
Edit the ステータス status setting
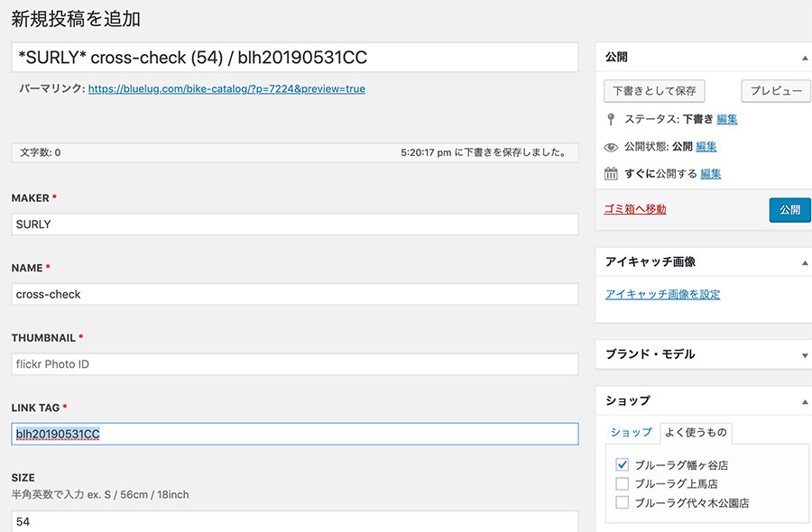[727, 120]
